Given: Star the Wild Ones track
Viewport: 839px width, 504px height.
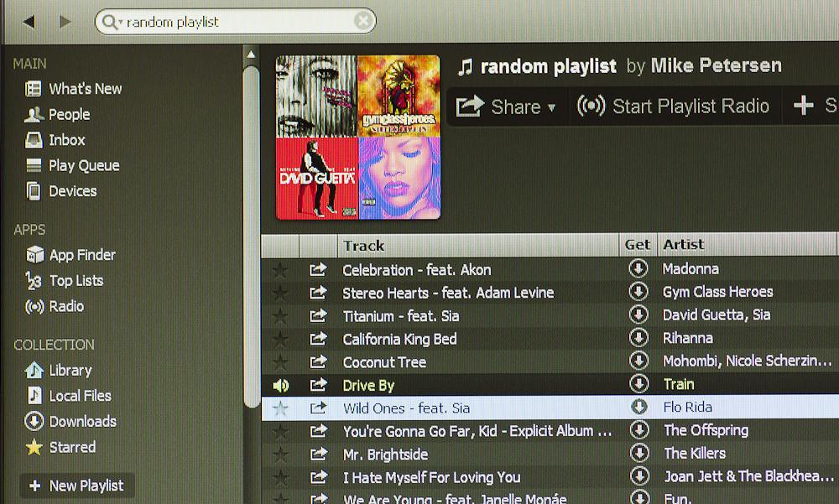Looking at the screenshot, I should [x=280, y=408].
